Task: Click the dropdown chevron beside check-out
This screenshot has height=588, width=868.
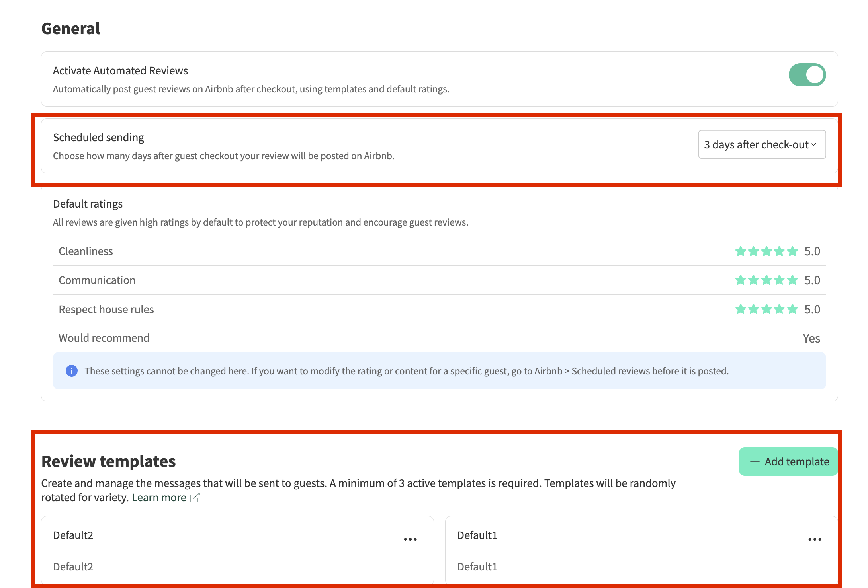Action: coord(813,144)
